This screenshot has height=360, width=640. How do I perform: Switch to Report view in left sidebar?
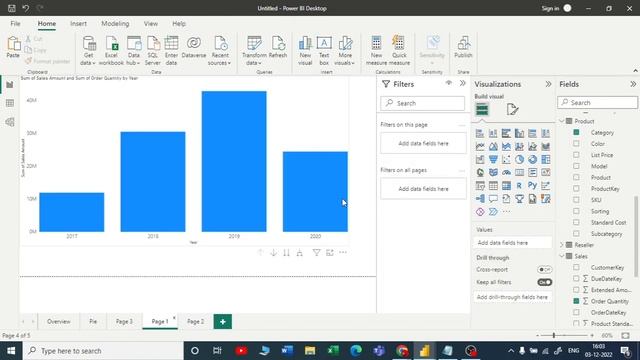coord(10,84)
